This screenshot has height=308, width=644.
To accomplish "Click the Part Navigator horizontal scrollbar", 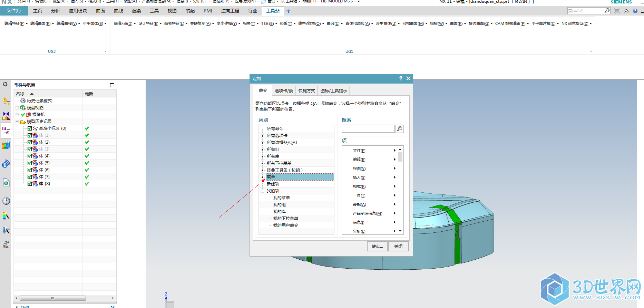I will click(53, 298).
